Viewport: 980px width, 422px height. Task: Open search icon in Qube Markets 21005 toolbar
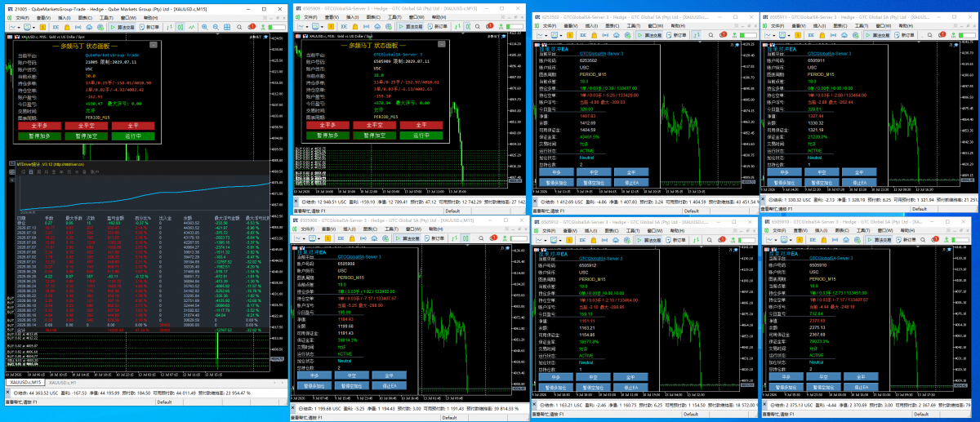pyautogui.click(x=239, y=27)
